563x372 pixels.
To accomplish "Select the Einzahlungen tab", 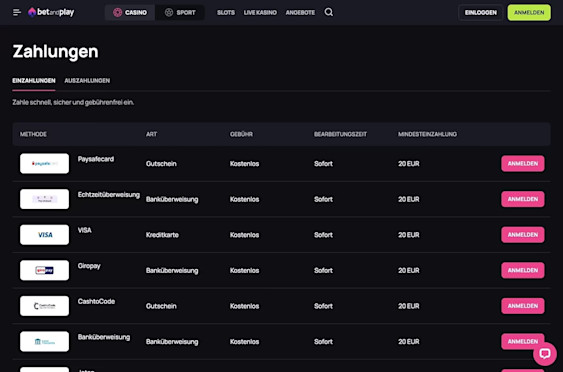I will 34,81.
